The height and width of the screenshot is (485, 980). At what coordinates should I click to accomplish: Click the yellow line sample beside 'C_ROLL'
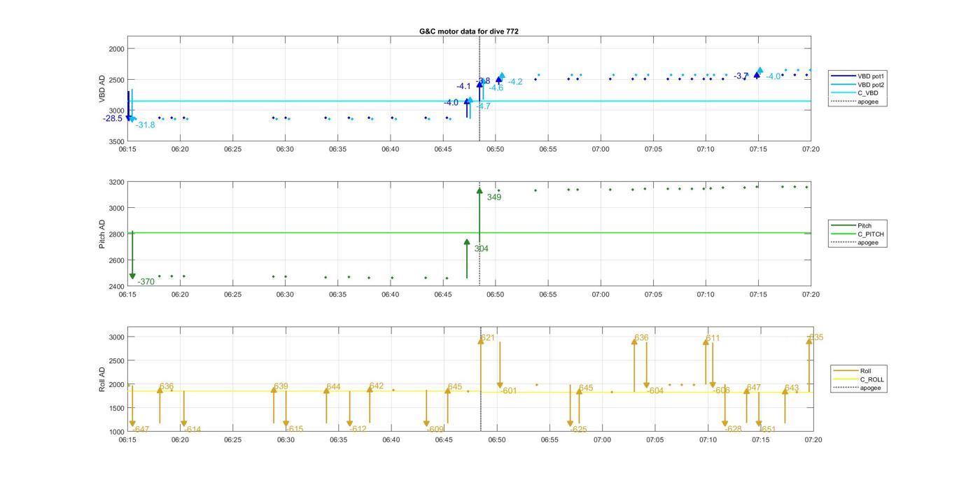tap(846, 379)
